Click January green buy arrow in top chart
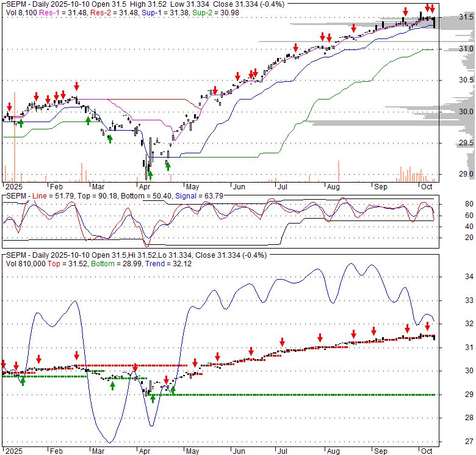 [x=21, y=123]
